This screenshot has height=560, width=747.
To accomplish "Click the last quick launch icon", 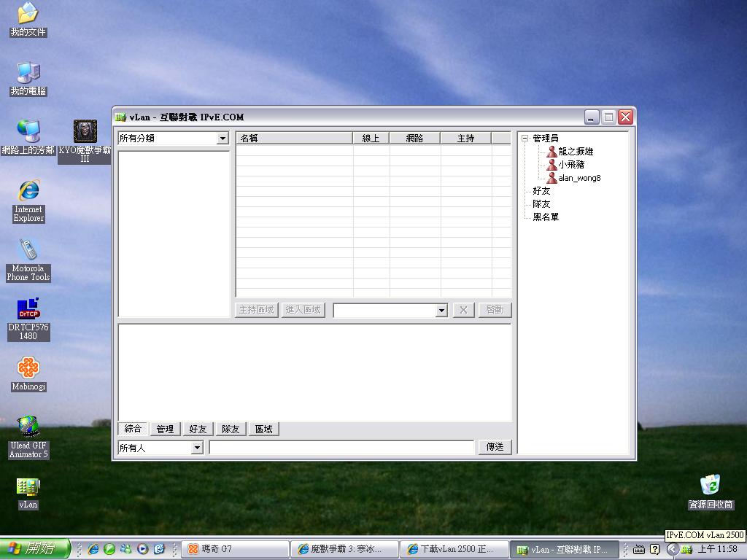I will pos(158,549).
